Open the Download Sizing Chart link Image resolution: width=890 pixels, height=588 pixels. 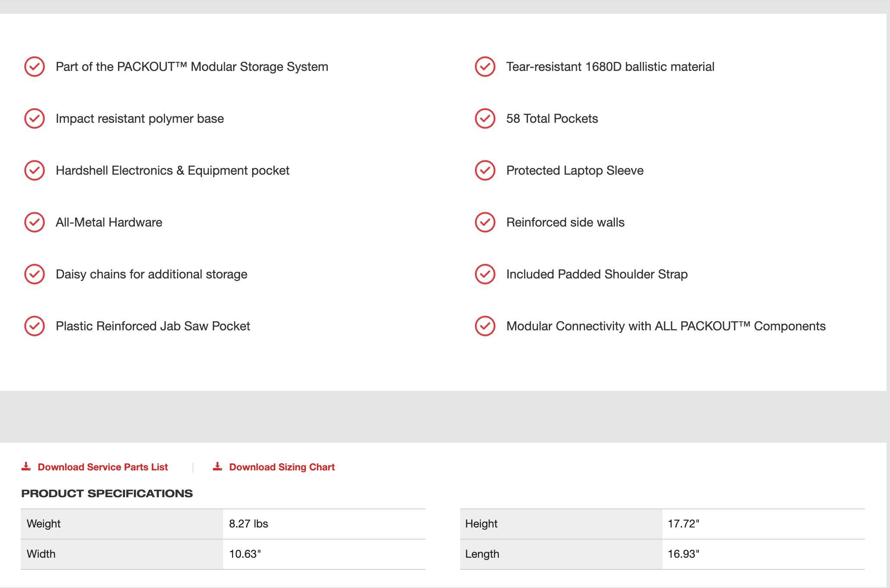[x=282, y=467]
